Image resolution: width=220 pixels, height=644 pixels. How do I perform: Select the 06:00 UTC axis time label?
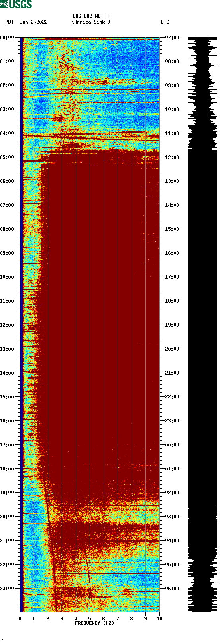tap(172, 589)
